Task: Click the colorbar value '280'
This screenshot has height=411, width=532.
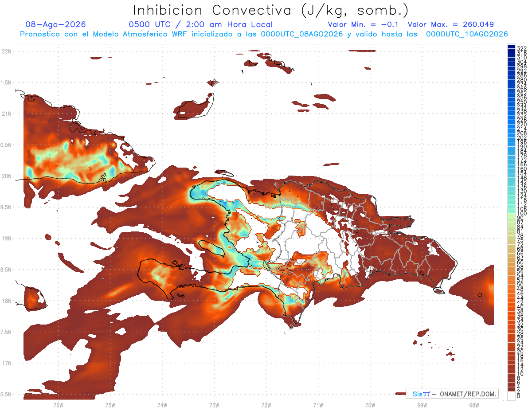Action: [522, 79]
